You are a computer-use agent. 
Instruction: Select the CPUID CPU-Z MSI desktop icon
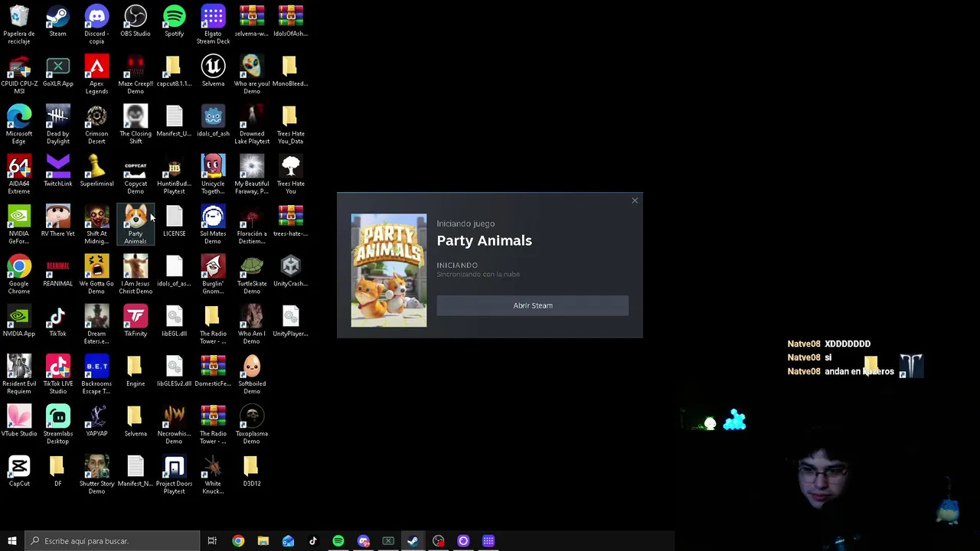pos(19,74)
